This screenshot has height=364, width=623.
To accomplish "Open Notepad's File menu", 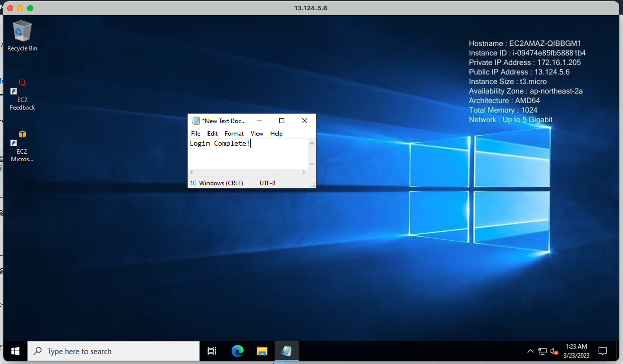I will (x=196, y=134).
